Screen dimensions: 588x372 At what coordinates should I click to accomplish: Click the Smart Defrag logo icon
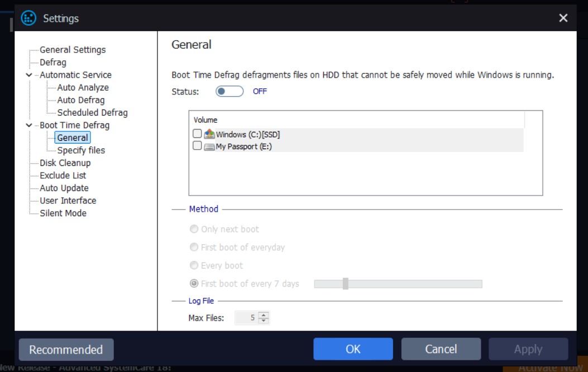(28, 18)
